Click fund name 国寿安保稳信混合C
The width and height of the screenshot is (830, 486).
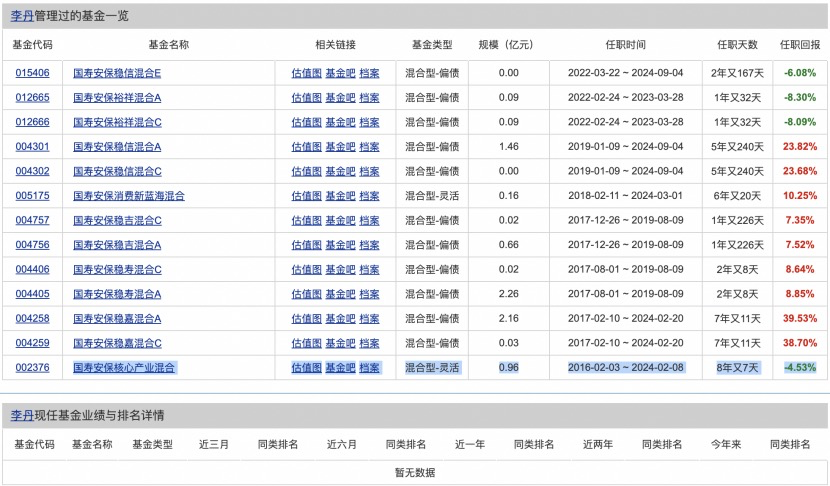[117, 171]
